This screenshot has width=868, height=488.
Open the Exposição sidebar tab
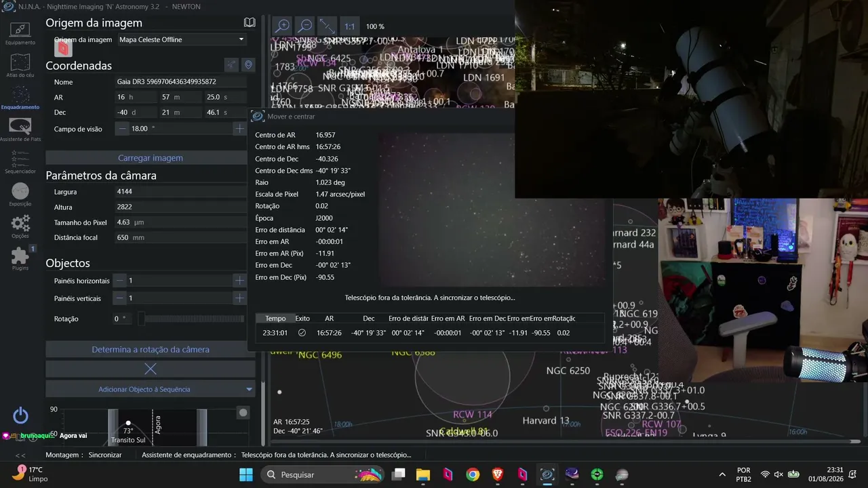[20, 194]
